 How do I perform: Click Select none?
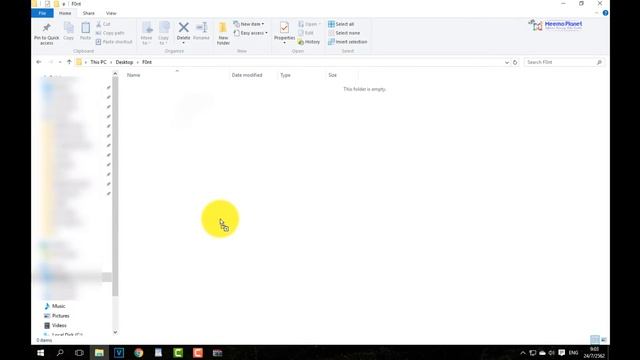[x=344, y=33]
